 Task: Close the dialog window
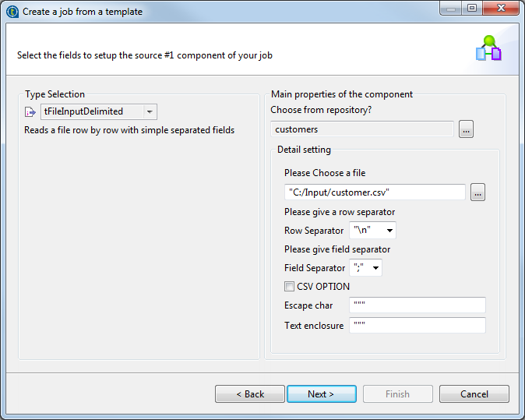[499, 10]
